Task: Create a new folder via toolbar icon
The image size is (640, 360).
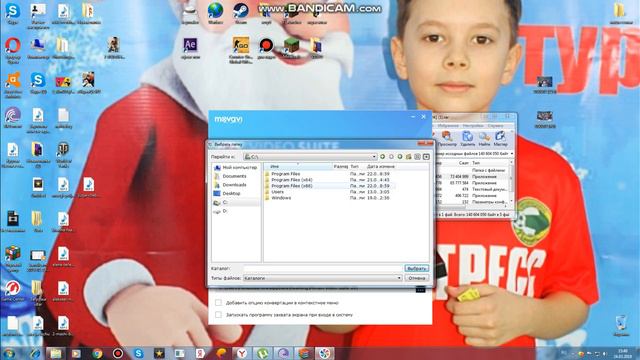Action: (409, 157)
